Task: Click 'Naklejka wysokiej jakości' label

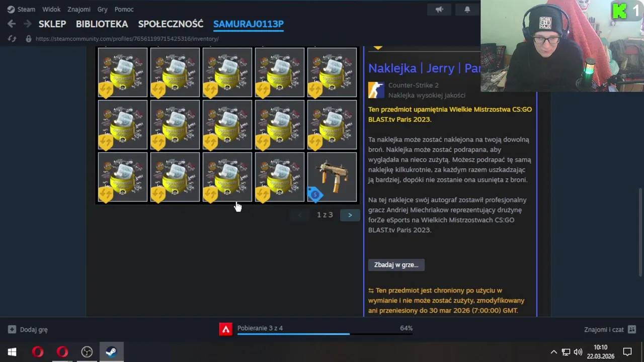Action: [427, 95]
